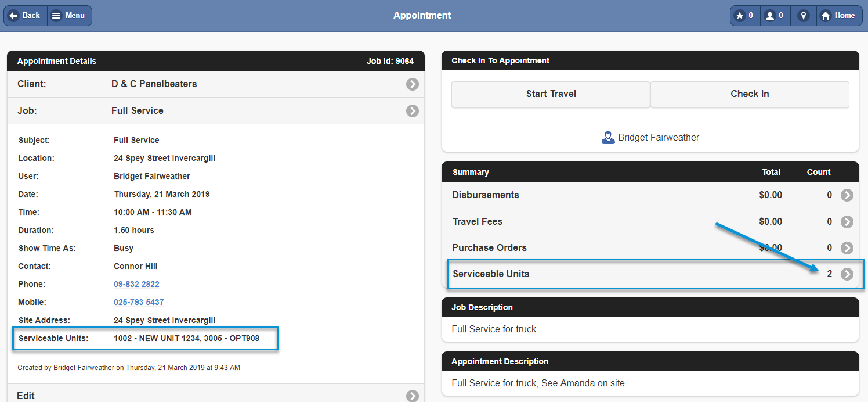Image resolution: width=868 pixels, height=402 pixels.
Task: Call mobile number 025-793 5437
Action: coord(139,302)
